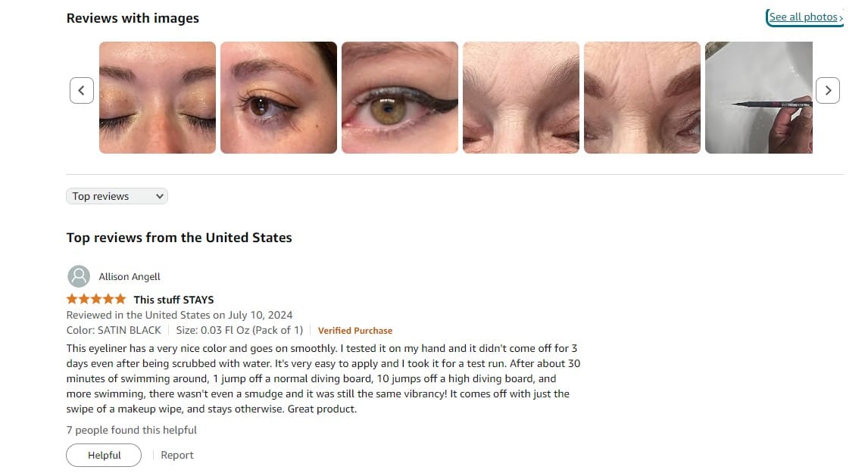Click the Verified Purchase label

[x=354, y=331]
